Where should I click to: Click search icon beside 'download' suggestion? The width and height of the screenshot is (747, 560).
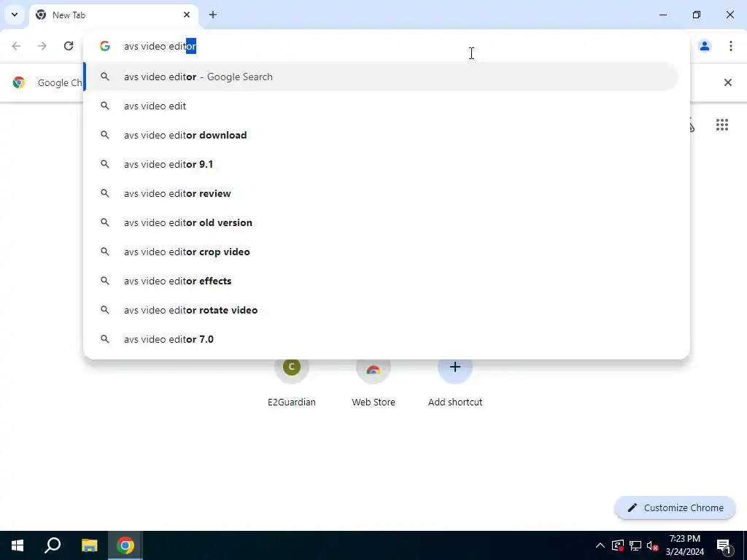[x=105, y=135]
